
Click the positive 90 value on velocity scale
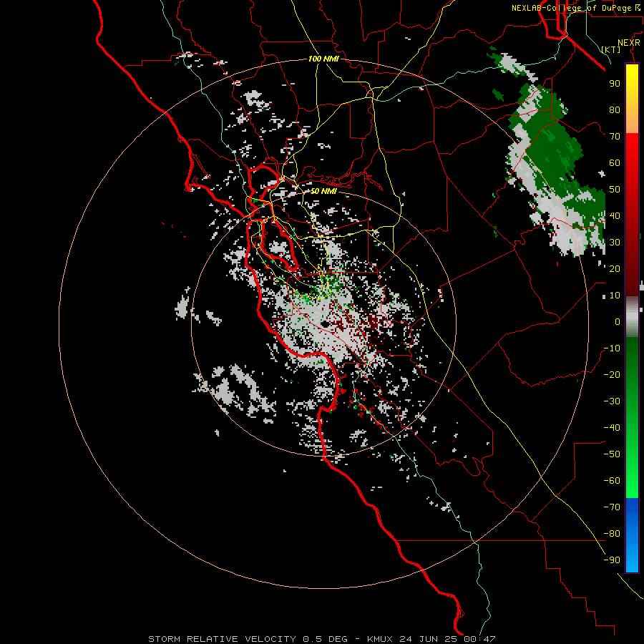coord(615,84)
